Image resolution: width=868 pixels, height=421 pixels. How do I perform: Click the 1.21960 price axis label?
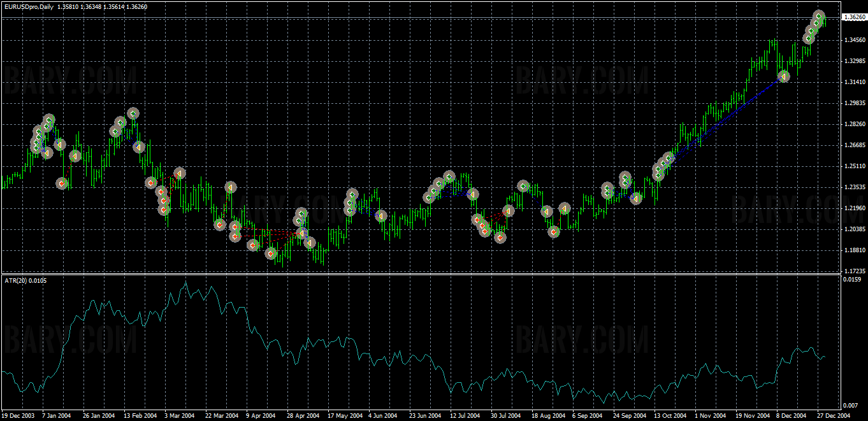854,208
